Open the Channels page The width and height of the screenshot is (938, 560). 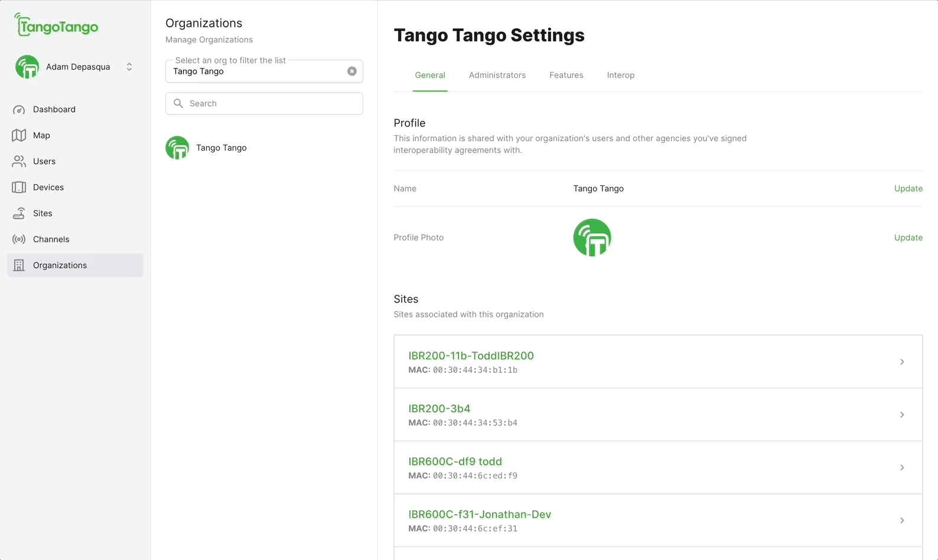pos(75,239)
